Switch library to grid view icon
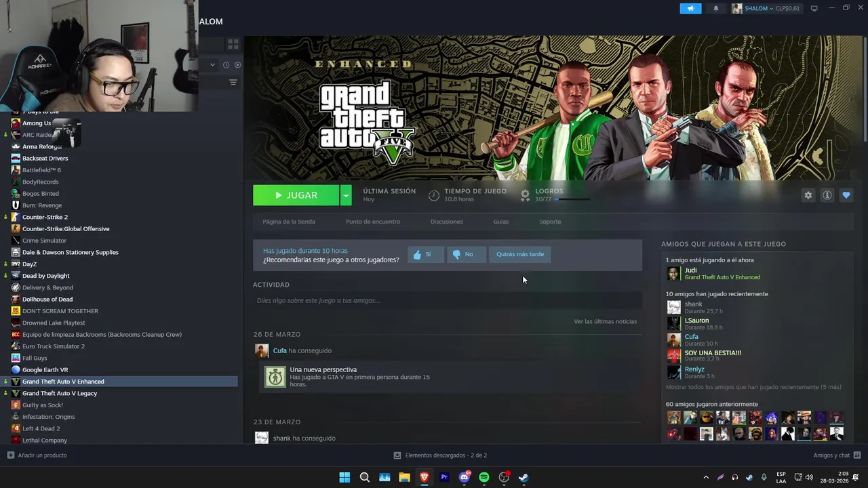Screen dimensions: 868x488 tap(233, 44)
